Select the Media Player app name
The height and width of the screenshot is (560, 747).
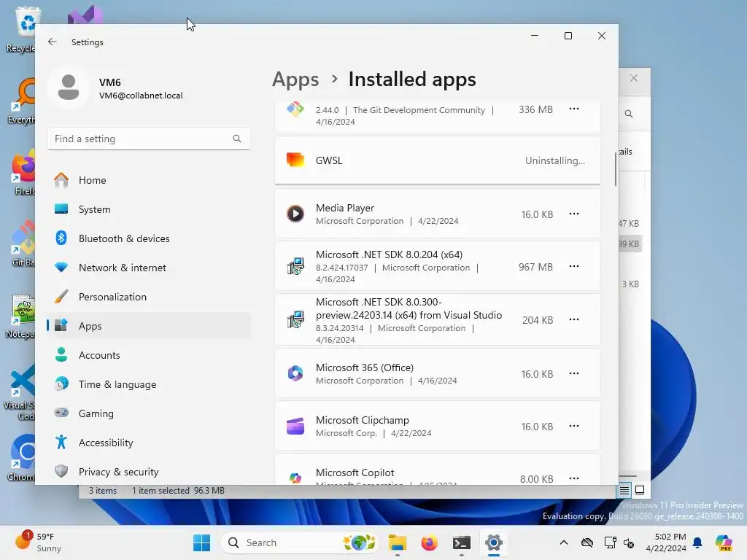point(345,208)
